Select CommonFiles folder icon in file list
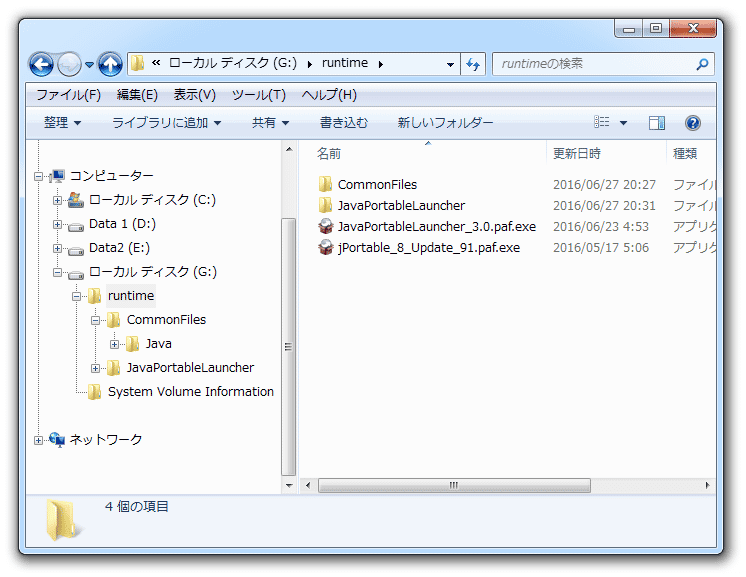Image resolution: width=746 pixels, height=577 pixels. 325,184
